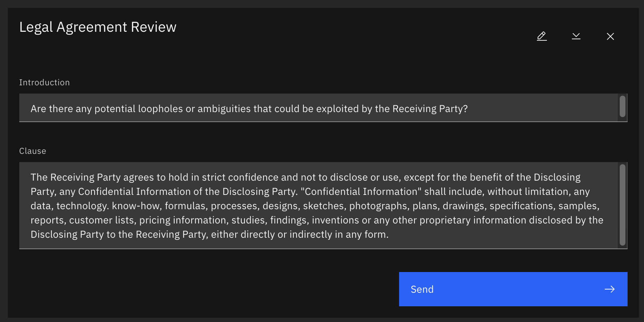The height and width of the screenshot is (322, 644).
Task: Click the pencil edit icon
Action: point(542,36)
